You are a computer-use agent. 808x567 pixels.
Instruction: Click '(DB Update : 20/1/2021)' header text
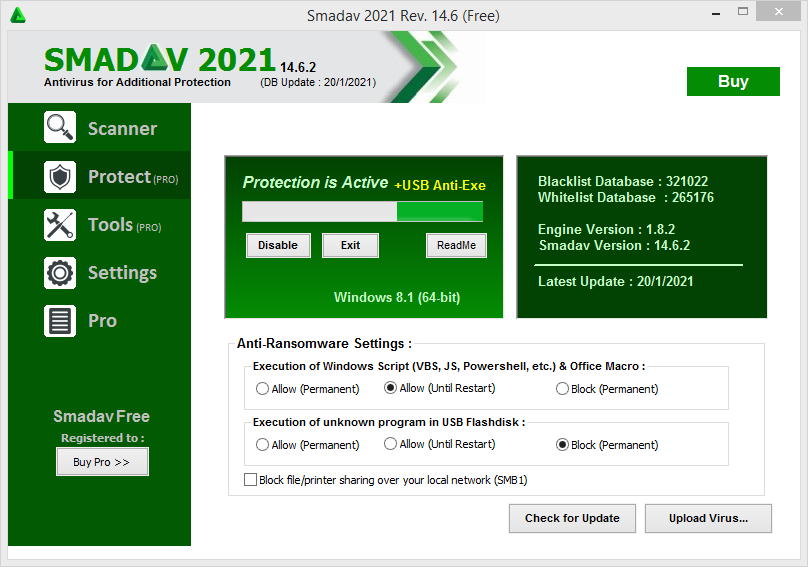318,82
